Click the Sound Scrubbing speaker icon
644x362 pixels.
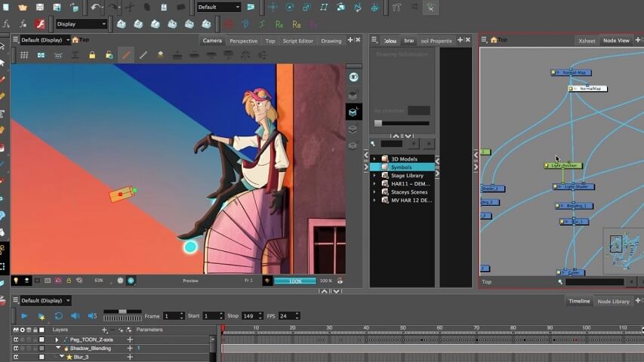tap(92, 316)
